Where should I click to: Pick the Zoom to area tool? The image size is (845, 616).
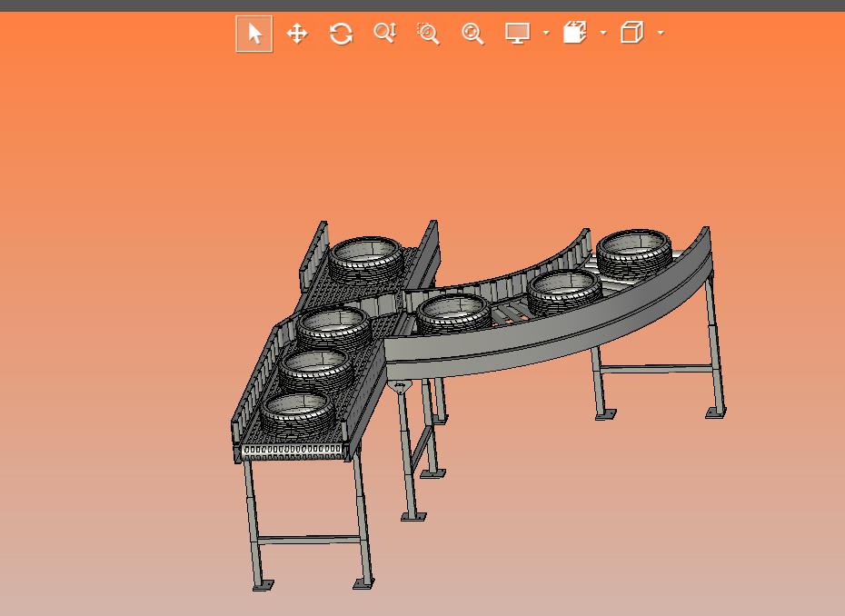[x=429, y=34]
